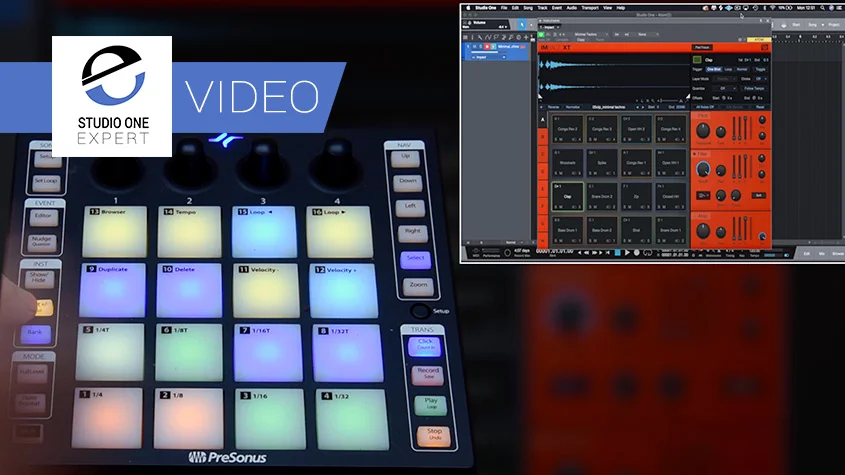
Task: Click the Wi-Fi icon in the menu bar
Action: tap(772, 8)
